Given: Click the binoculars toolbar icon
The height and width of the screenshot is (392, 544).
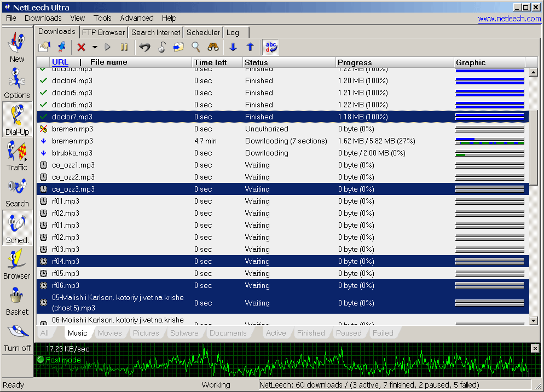Looking at the screenshot, I should [x=213, y=47].
